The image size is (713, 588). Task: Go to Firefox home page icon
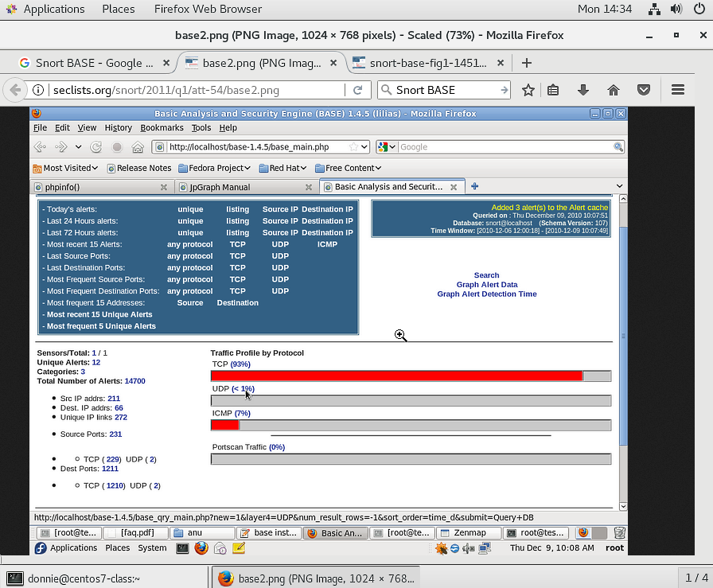point(614,90)
